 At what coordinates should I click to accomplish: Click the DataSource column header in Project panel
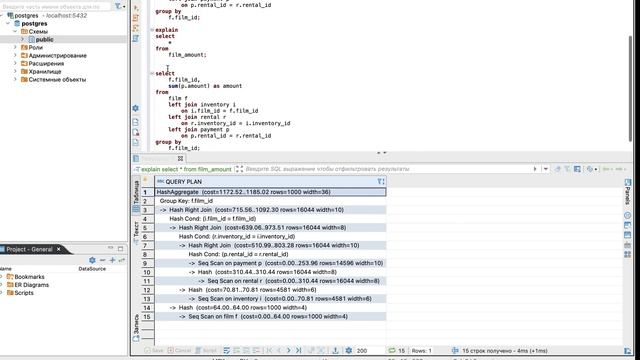(92, 269)
